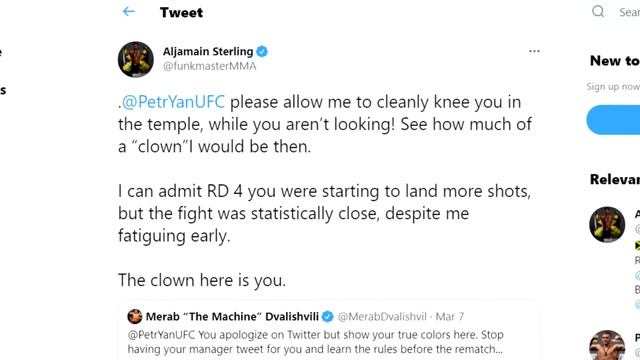Viewport: 640px width, 360px height.
Task: Click the Mar 7 timestamp
Action: tap(449, 317)
